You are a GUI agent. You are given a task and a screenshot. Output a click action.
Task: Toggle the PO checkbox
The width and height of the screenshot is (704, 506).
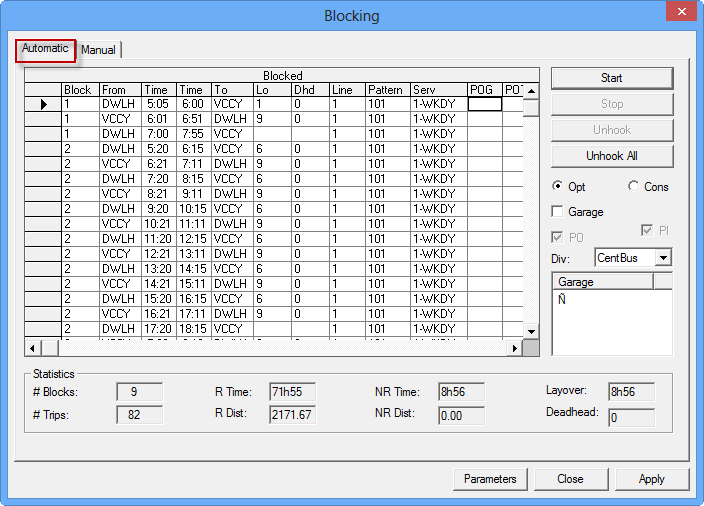(557, 237)
